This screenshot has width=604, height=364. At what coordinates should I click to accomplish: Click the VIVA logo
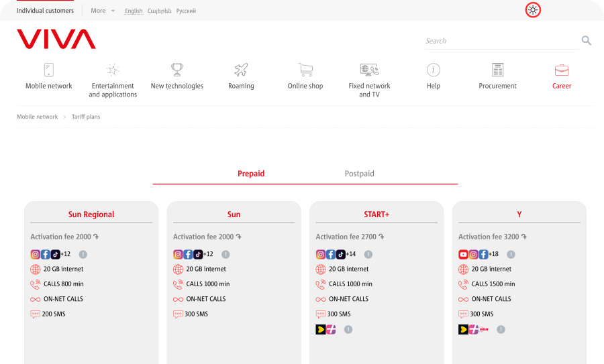coord(56,39)
